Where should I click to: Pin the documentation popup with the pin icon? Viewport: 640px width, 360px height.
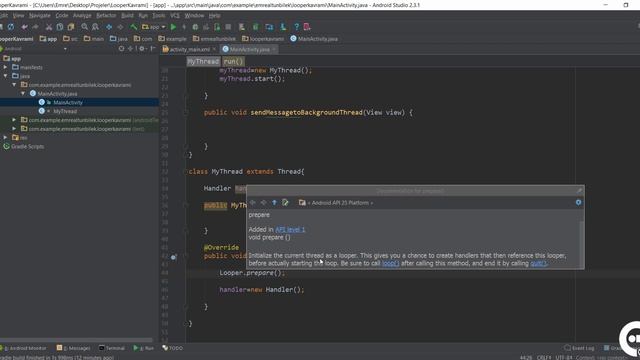(x=579, y=191)
